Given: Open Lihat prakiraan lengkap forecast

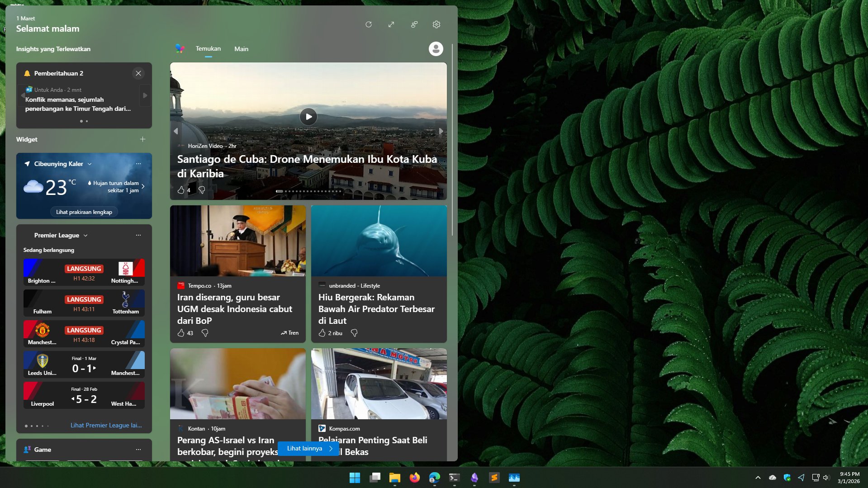Looking at the screenshot, I should [84, 212].
